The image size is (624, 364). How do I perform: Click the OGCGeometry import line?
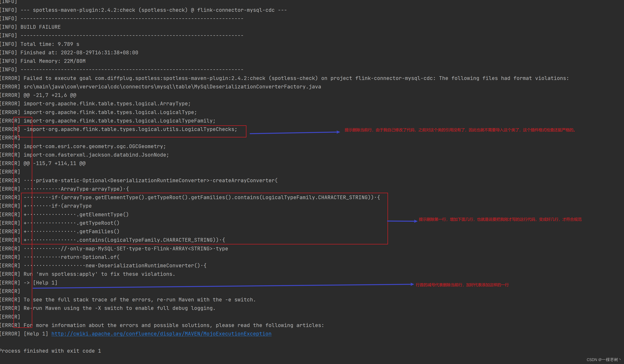tap(83, 146)
